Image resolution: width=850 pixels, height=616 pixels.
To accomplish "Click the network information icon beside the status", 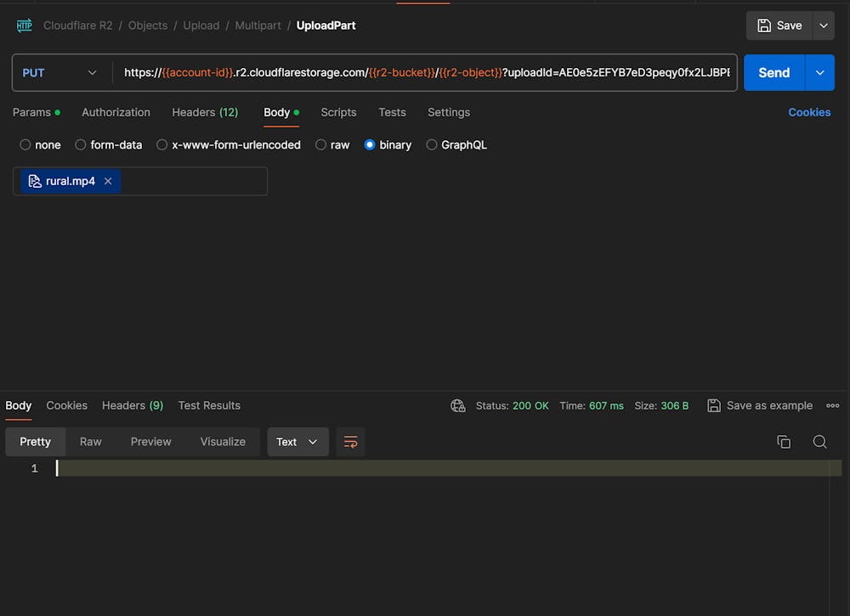I will tap(458, 405).
